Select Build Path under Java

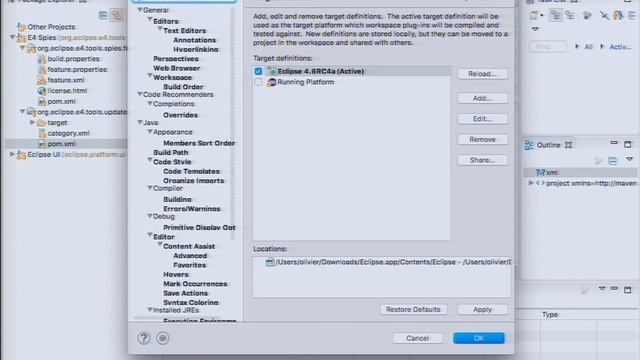click(x=171, y=152)
